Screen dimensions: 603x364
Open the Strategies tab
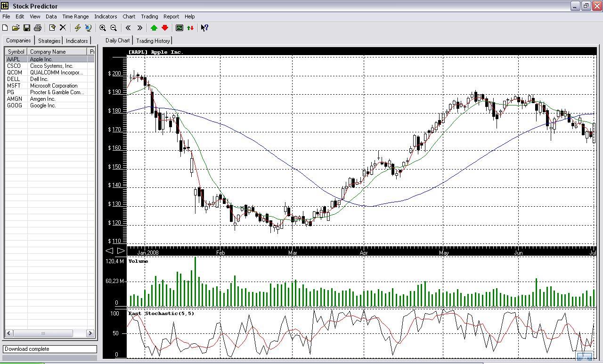49,40
